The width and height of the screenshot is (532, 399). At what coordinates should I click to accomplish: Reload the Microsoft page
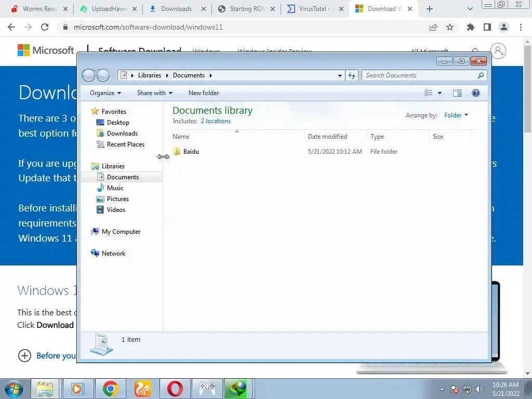[45, 27]
